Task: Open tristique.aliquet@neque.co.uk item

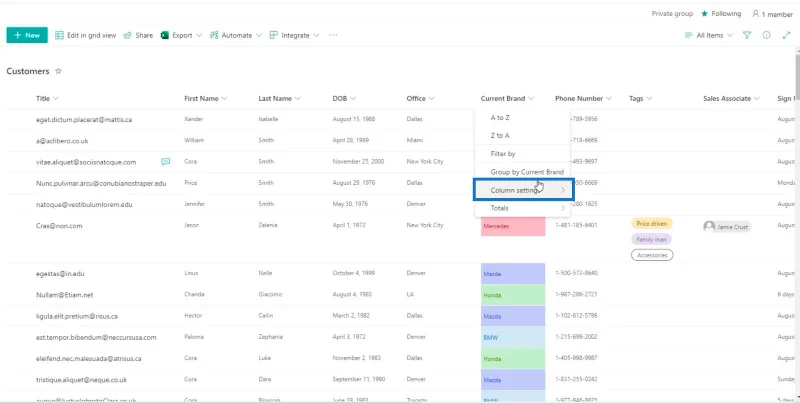Action: [x=81, y=380]
